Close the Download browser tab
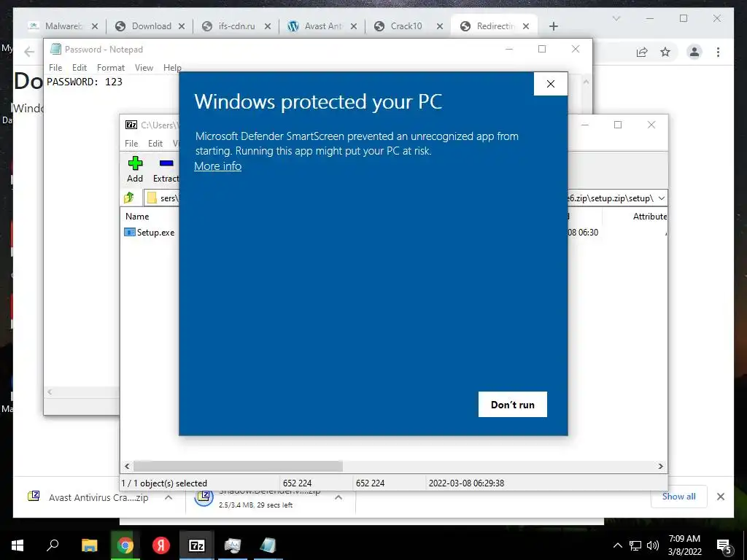Screen dimensions: 747x560 click(x=182, y=27)
